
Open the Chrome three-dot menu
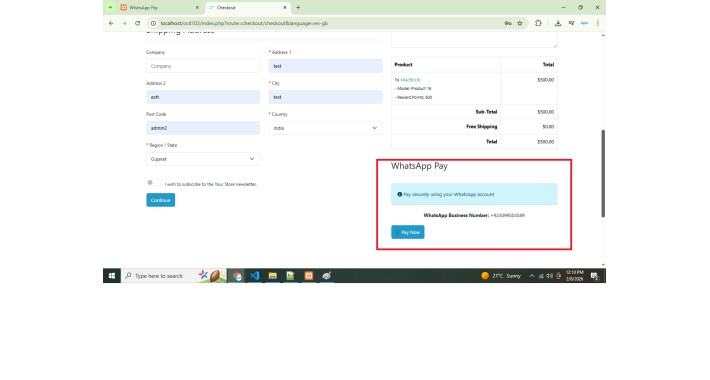point(598,23)
